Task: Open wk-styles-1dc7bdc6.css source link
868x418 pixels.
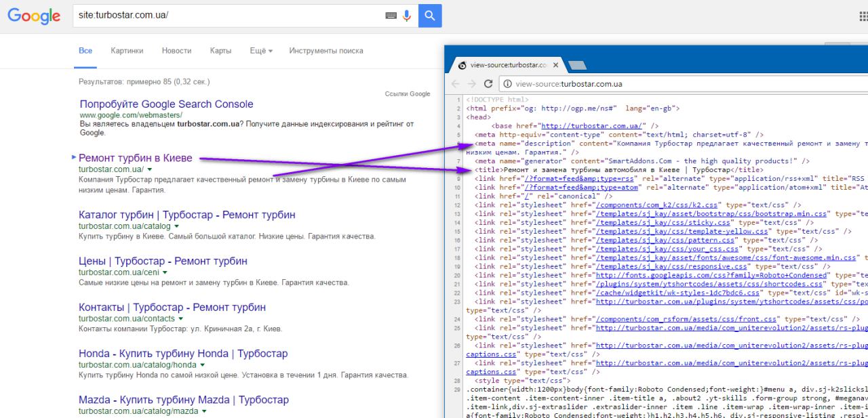Action: pos(677,293)
